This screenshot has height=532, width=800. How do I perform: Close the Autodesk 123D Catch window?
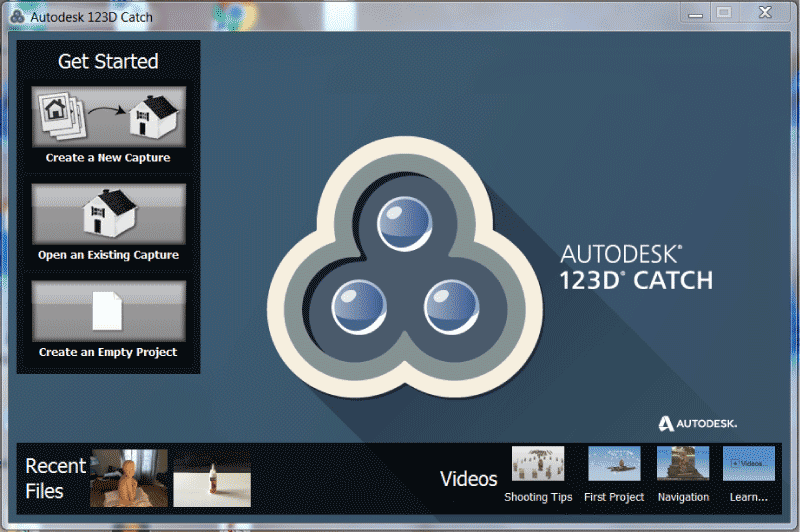[765, 13]
